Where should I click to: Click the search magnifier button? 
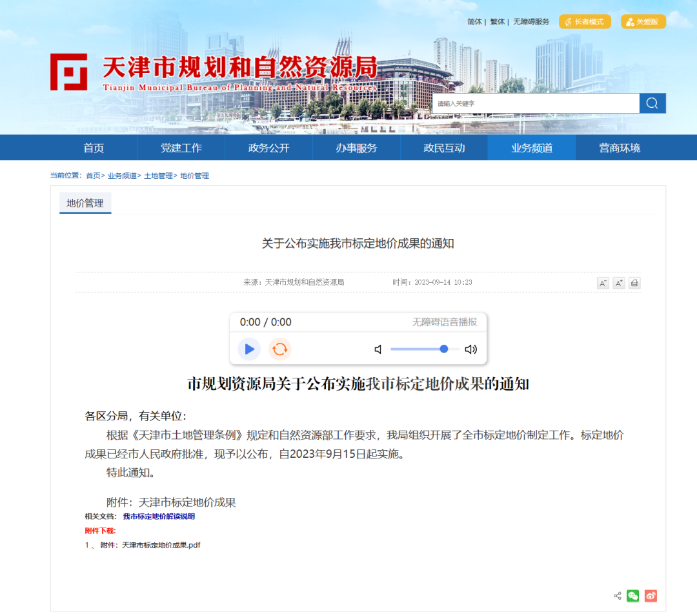(652, 103)
